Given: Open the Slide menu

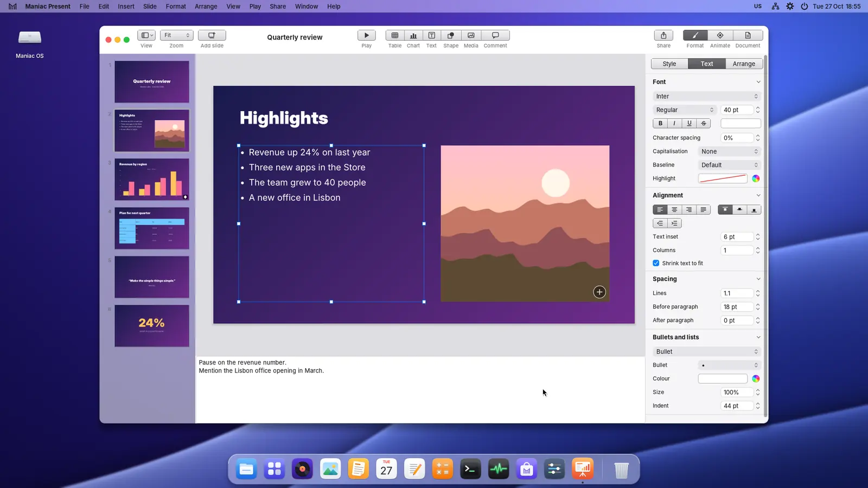Looking at the screenshot, I should pos(150,7).
